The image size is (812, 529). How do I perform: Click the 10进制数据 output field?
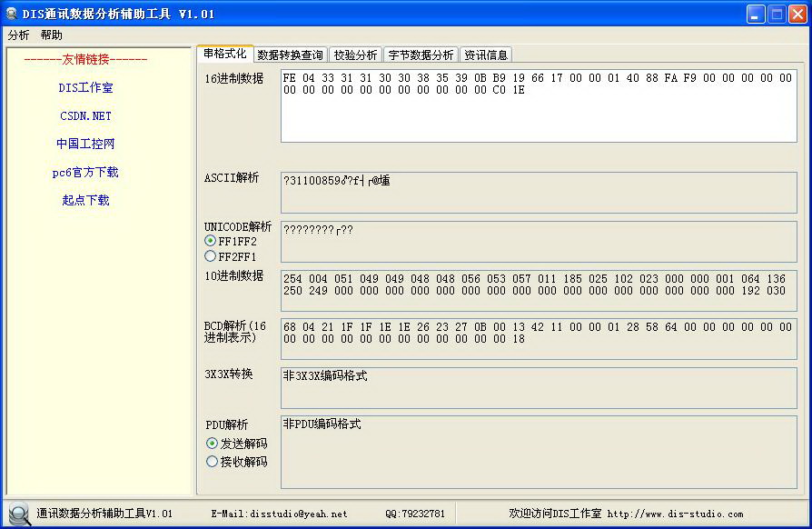coord(539,291)
